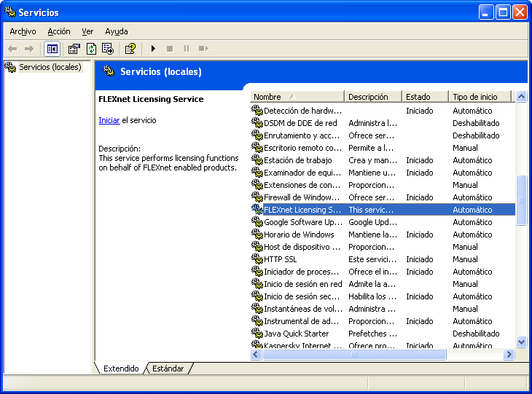This screenshot has height=394, width=532.
Task: Select the Servicios (locales) tree node
Action: click(x=50, y=67)
